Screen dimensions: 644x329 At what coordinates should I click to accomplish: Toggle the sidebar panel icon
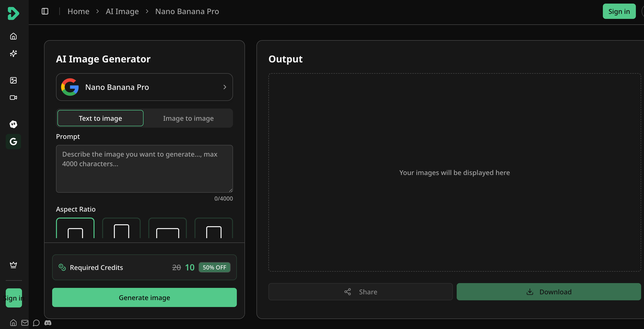(45, 11)
